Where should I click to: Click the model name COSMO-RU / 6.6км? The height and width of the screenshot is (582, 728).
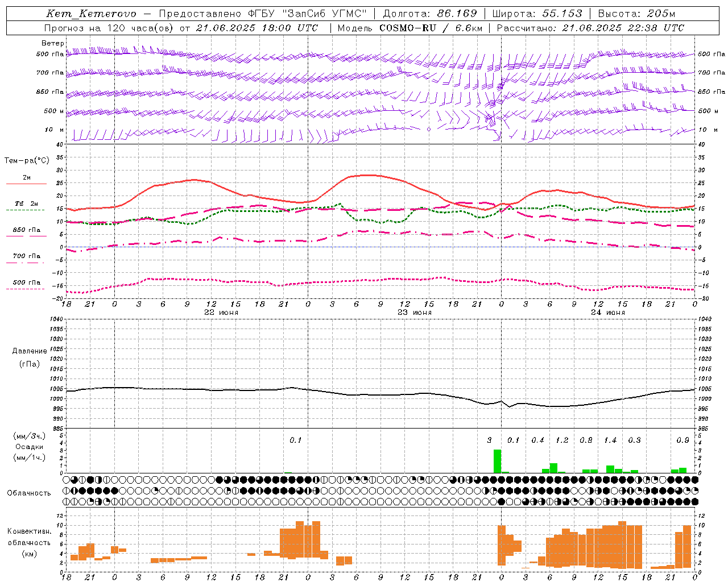point(431,28)
